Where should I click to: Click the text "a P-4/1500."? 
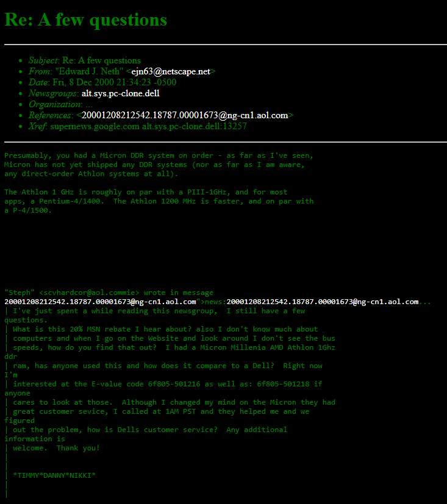tap(28, 210)
